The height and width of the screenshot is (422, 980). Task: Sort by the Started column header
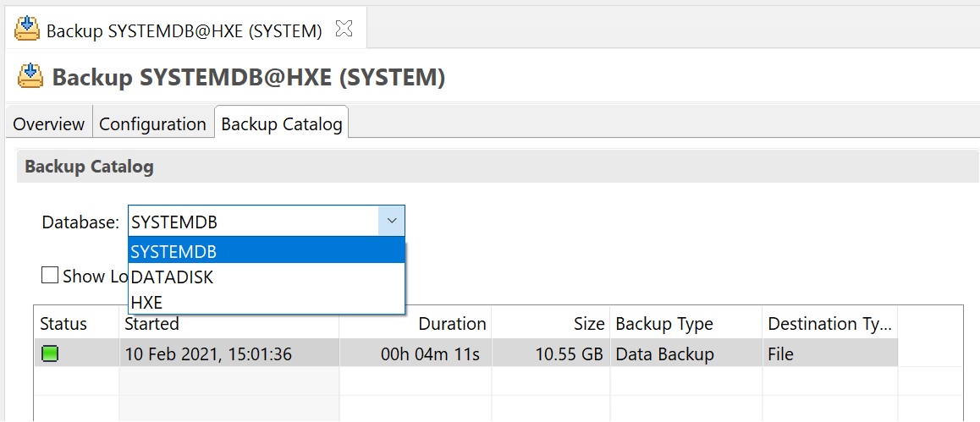tap(152, 324)
